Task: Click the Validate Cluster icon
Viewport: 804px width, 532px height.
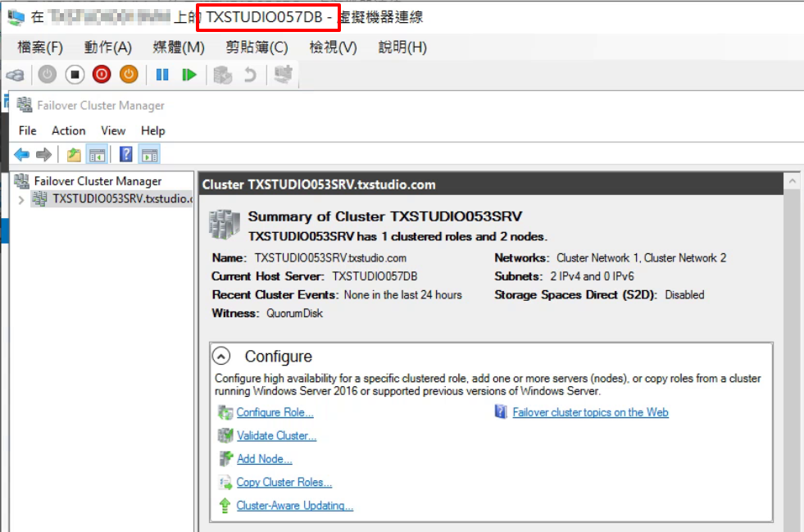Action: pyautogui.click(x=225, y=435)
